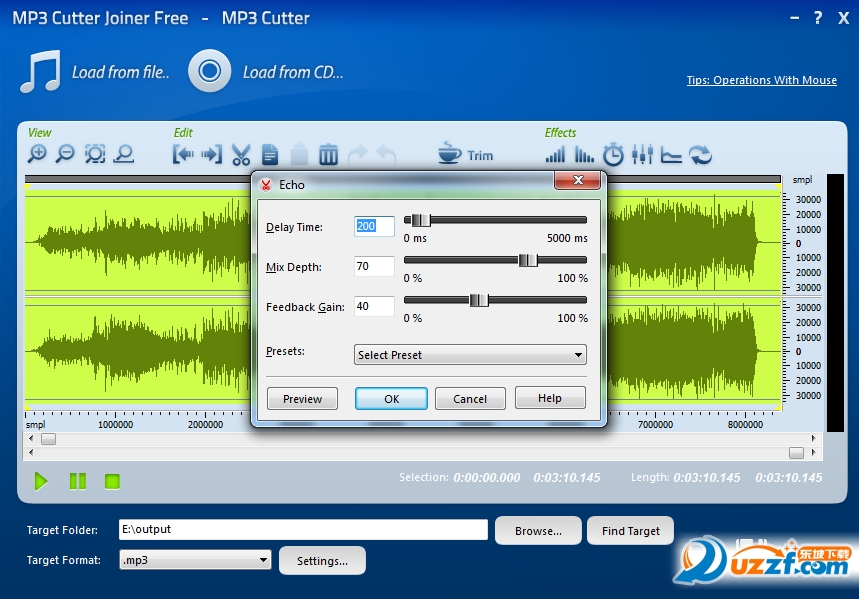The width and height of the screenshot is (859, 599).
Task: Click the Find Target button
Action: point(631,530)
